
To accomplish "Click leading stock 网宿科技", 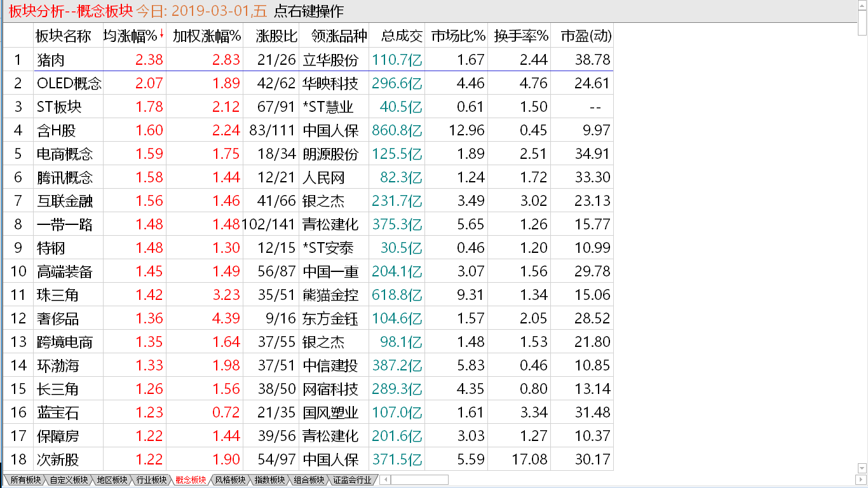I will click(x=330, y=389).
